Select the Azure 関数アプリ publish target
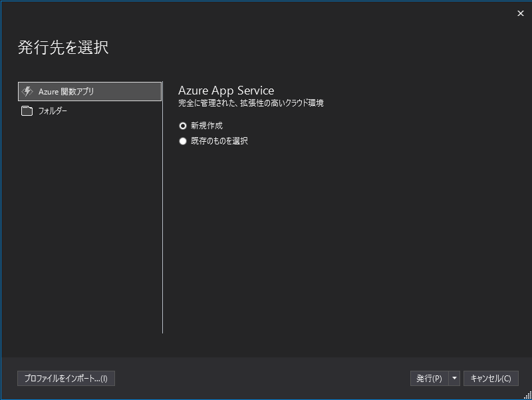This screenshot has width=532, height=400. tap(90, 91)
